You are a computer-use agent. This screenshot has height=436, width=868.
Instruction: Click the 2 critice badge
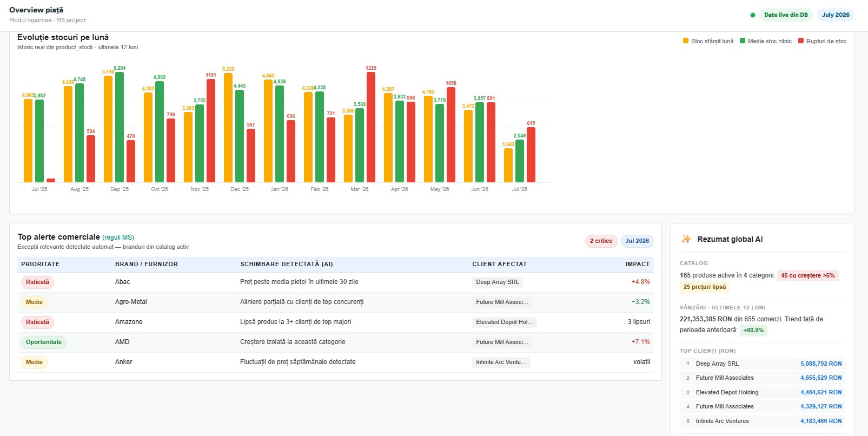[x=601, y=241]
